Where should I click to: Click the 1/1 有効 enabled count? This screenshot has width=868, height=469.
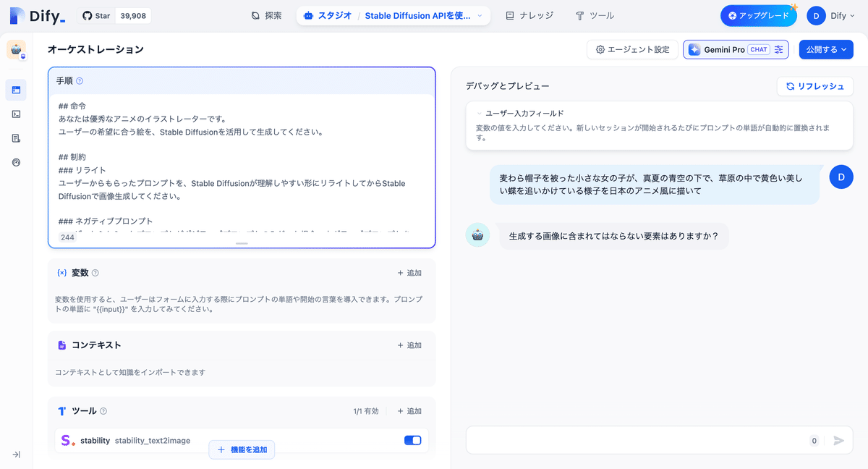pyautogui.click(x=366, y=411)
